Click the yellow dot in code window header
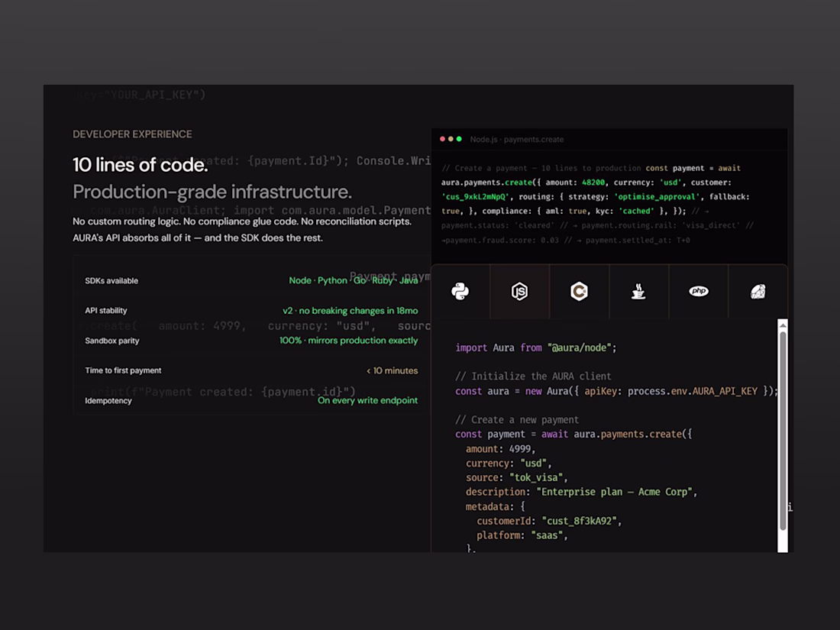 click(x=451, y=139)
